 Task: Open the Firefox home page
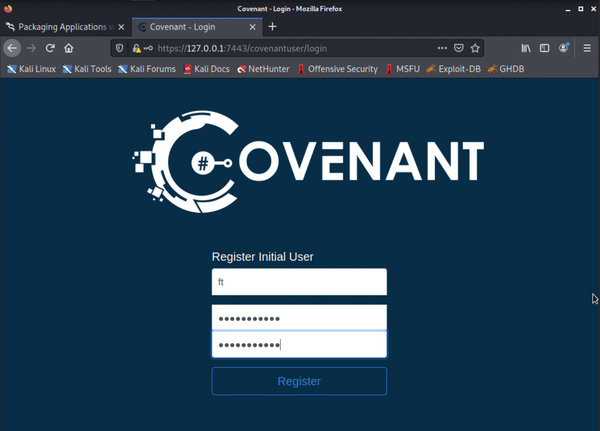[x=68, y=48]
